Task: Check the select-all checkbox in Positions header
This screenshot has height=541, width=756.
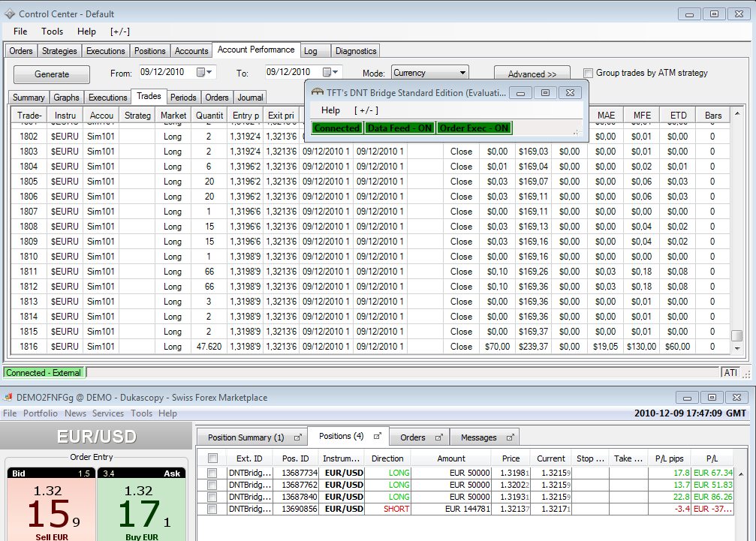Action: pyautogui.click(x=212, y=458)
